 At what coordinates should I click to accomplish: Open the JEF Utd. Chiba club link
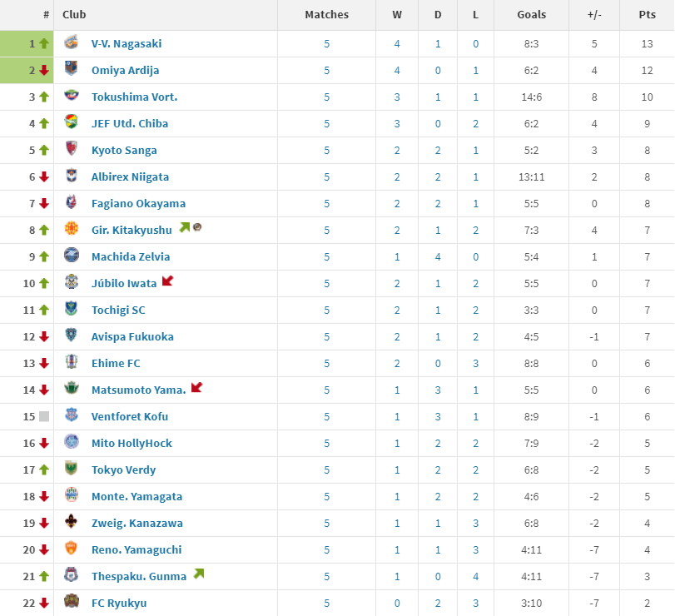coord(130,123)
